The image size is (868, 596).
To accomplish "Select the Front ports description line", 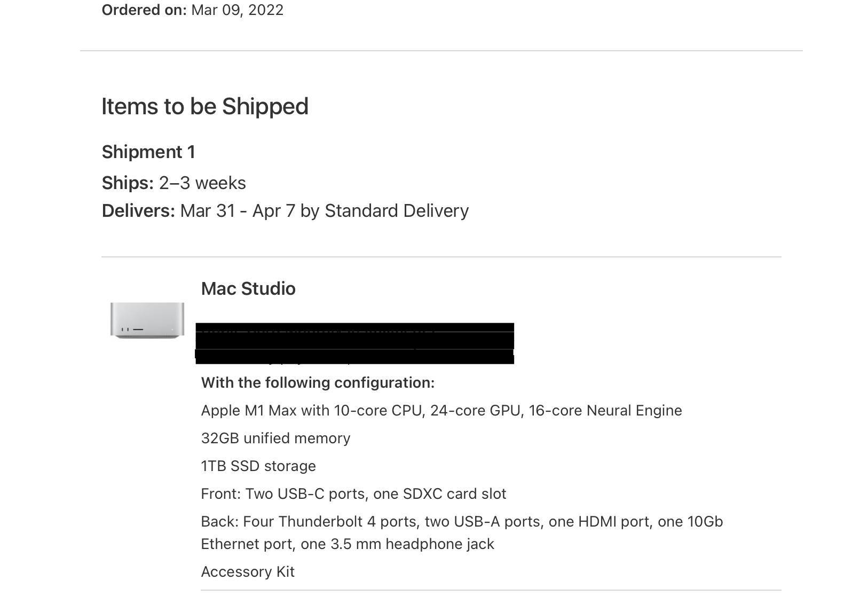I will pyautogui.click(x=353, y=494).
